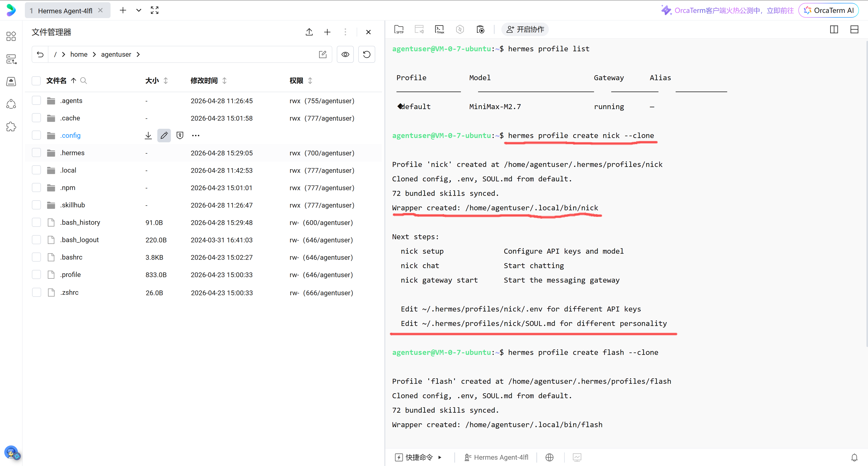Switch to Hermes Agent-4lfl tab
Screen dimensions: 868x466
pos(67,10)
